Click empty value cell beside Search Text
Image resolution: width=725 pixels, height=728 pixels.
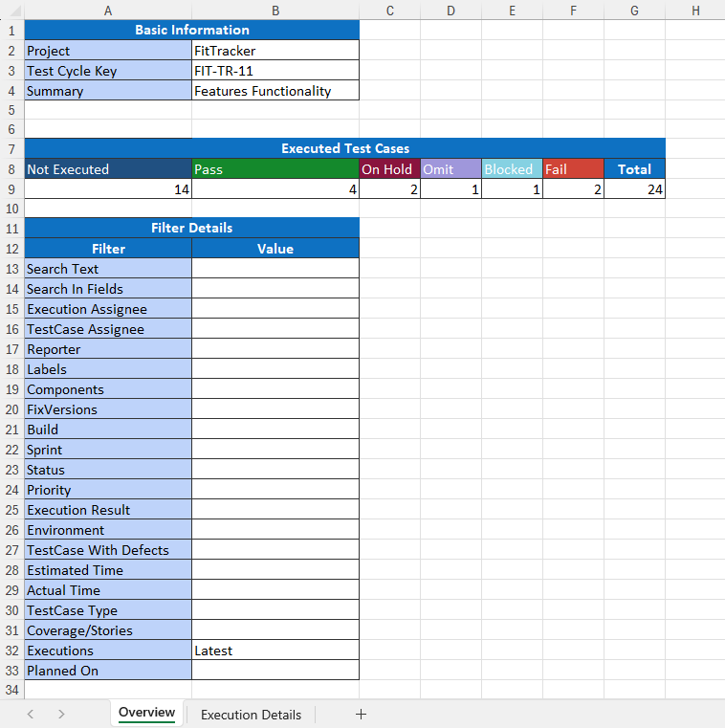[275, 269]
